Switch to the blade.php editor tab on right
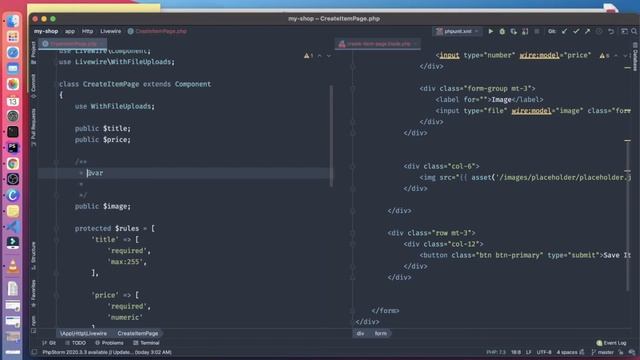Viewport: 640px width, 360px height. coord(378,44)
